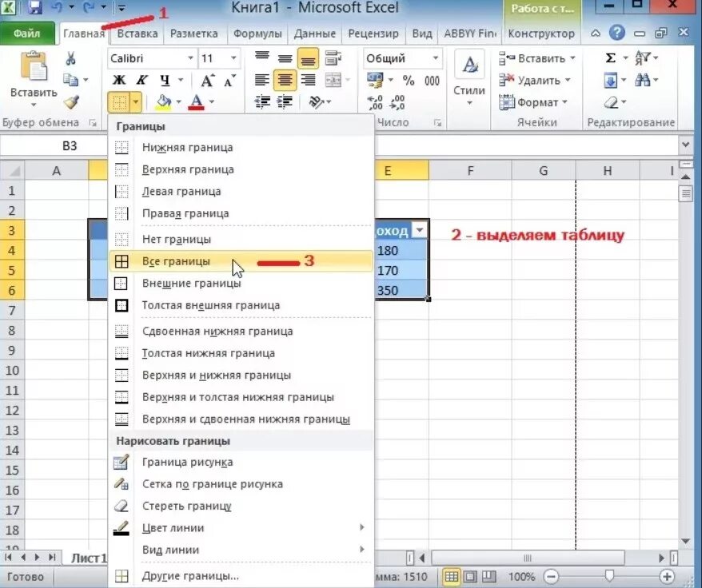Screen dimensions: 702x588
Task: Toggle Underline (Ч) formatting
Action: [166, 81]
